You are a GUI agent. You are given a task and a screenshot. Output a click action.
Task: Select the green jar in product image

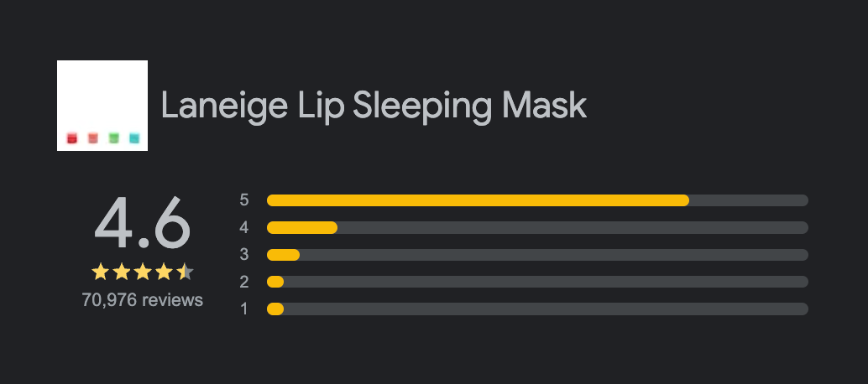(114, 137)
